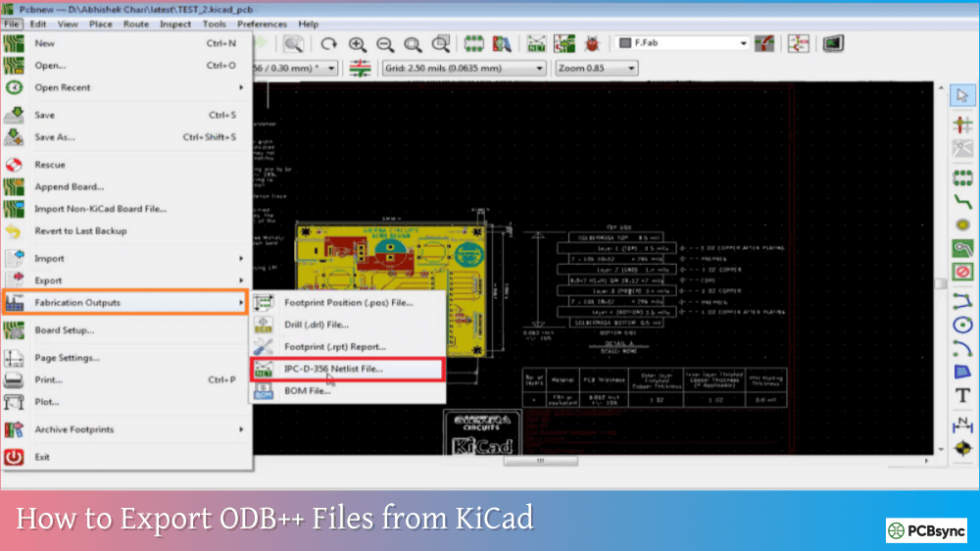Choose New from File menu
This screenshot has height=551, width=980.
[126, 43]
